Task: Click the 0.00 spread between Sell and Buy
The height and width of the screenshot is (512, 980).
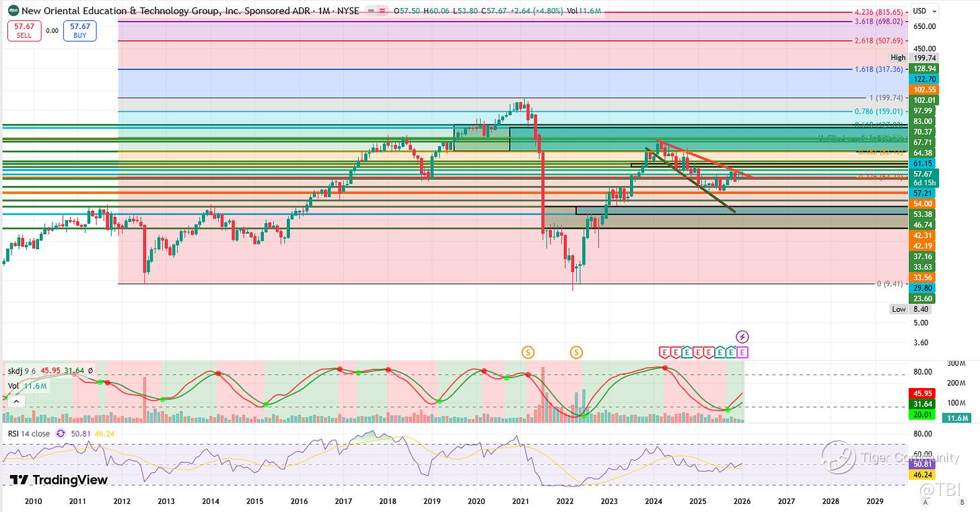Action: (x=52, y=31)
